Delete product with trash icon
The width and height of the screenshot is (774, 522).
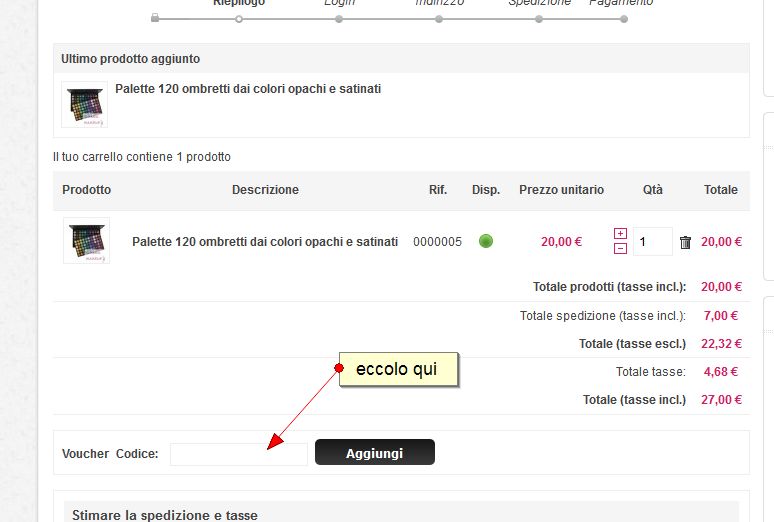point(685,242)
